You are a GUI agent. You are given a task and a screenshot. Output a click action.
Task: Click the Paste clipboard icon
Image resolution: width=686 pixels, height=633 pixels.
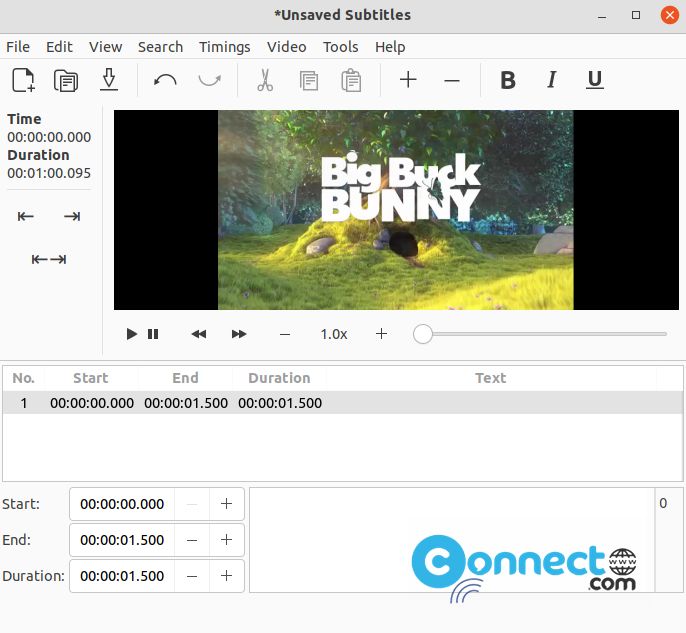(x=351, y=80)
